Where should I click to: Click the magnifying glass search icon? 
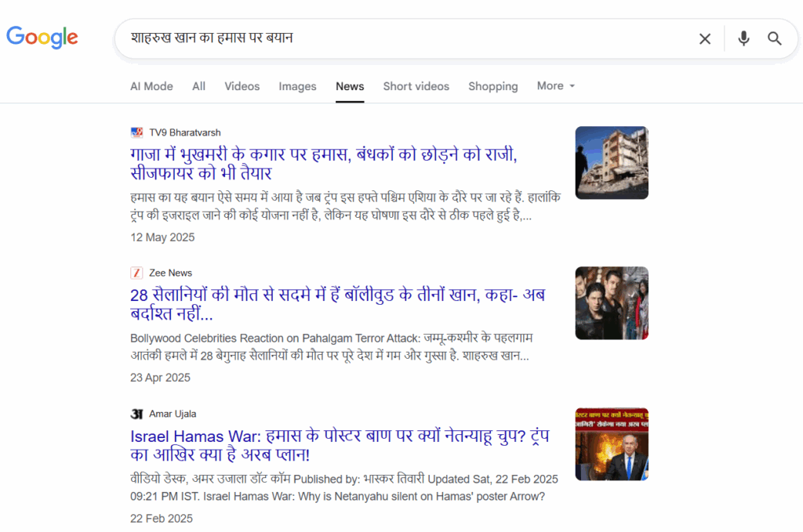[x=775, y=38]
